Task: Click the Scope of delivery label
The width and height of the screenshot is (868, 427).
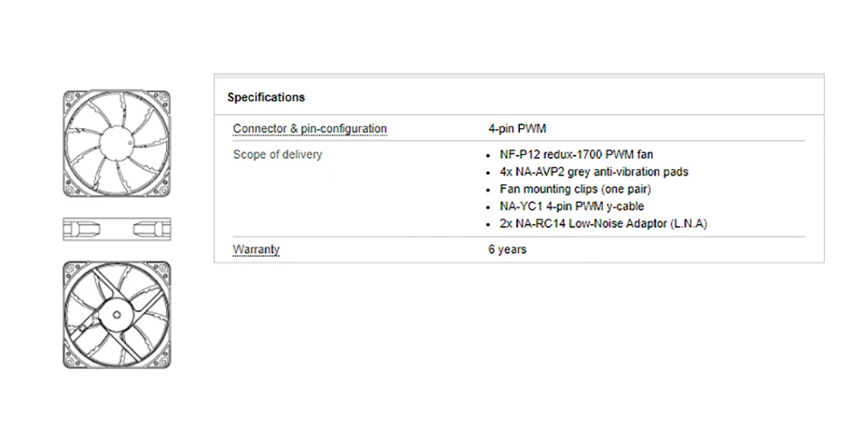Action: point(277,154)
